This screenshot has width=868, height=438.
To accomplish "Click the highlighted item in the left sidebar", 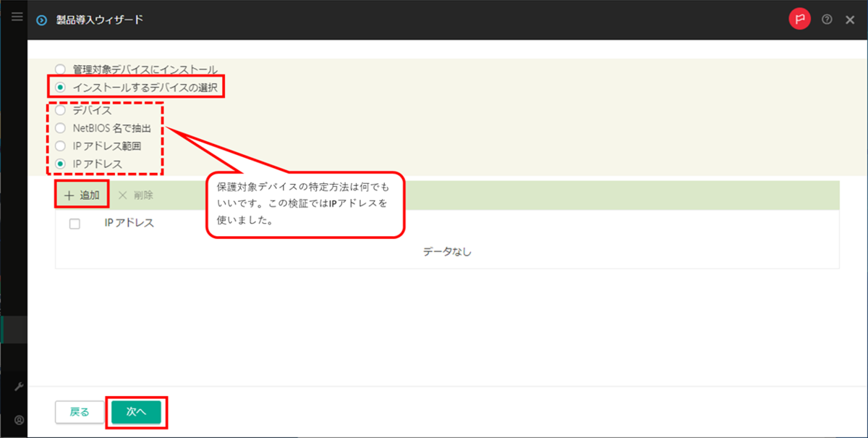I will coord(16,329).
